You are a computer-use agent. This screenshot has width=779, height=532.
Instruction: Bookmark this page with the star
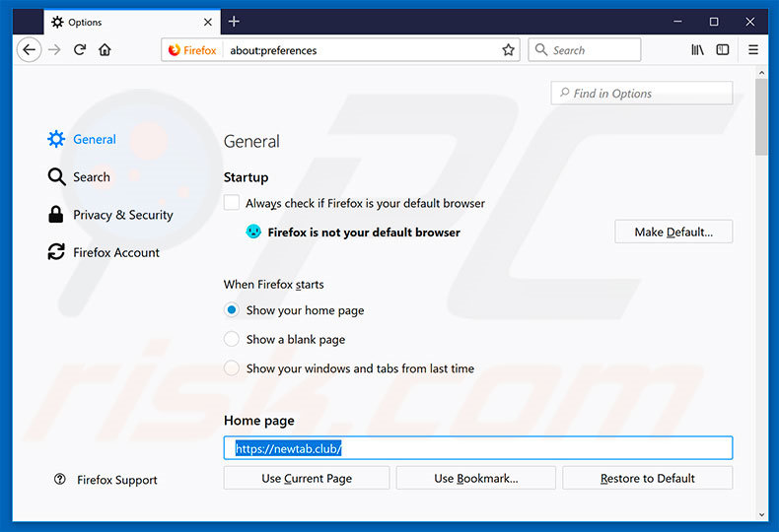click(x=508, y=49)
